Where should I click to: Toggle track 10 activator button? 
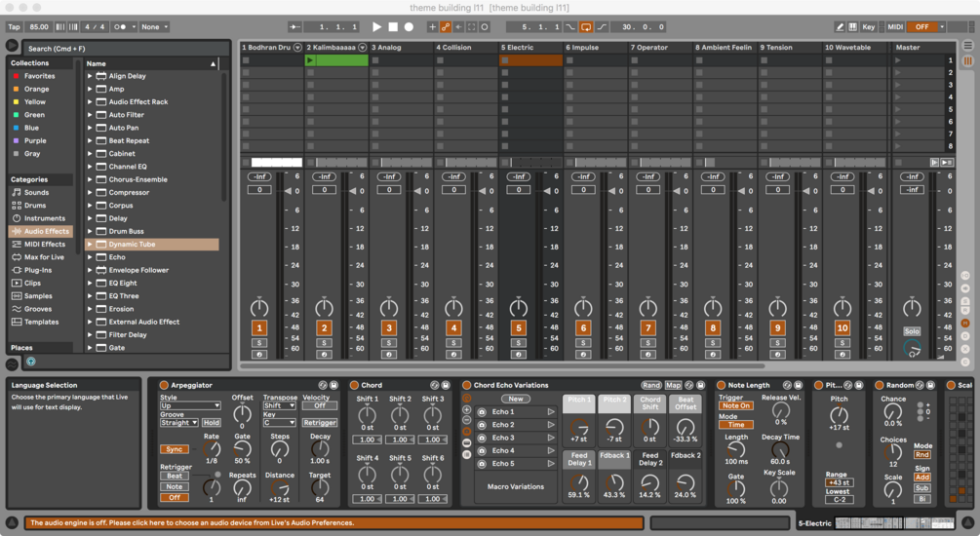(x=842, y=328)
